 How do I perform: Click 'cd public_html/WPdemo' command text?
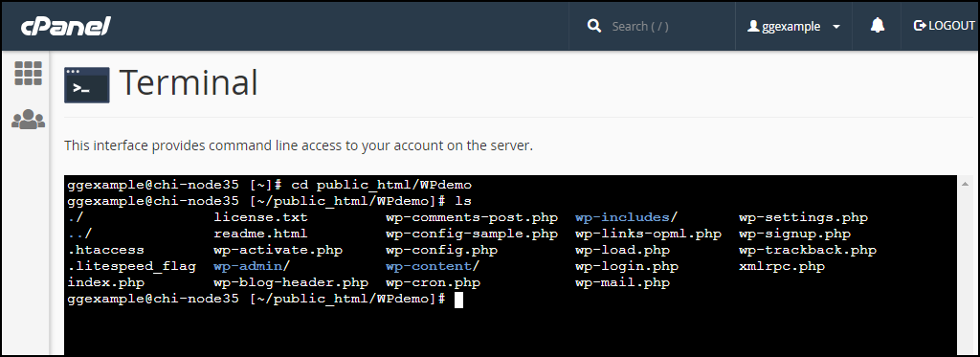tap(381, 185)
